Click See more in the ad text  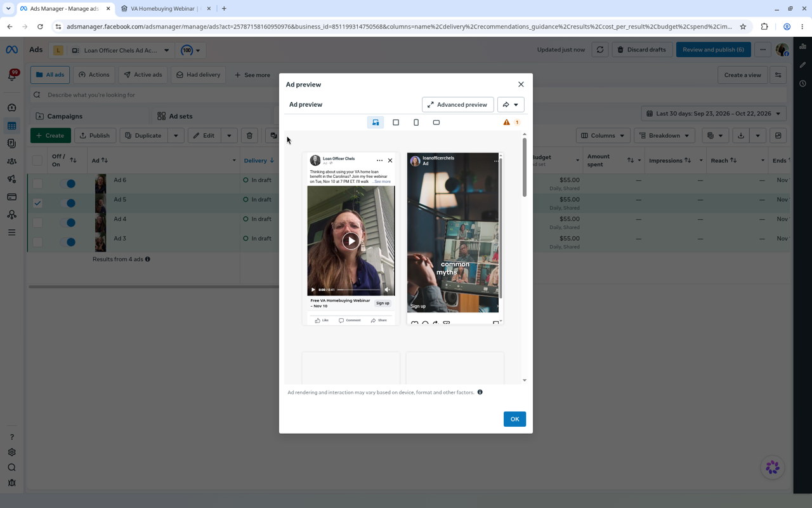(383, 182)
